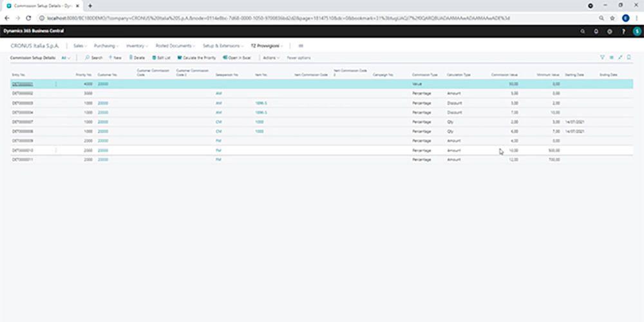Bookmark this page with the star icon
The height and width of the screenshot is (322, 644).
(612, 18)
